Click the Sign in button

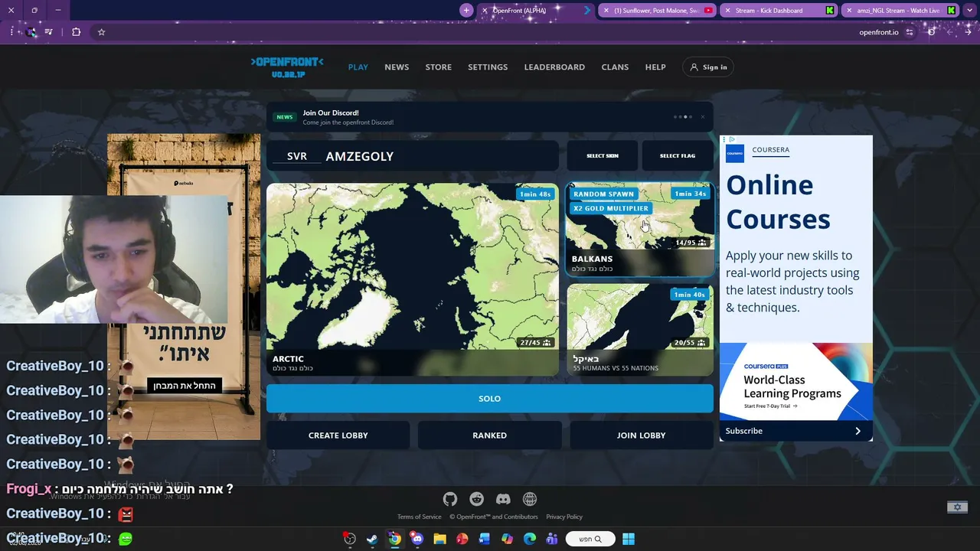pos(708,67)
